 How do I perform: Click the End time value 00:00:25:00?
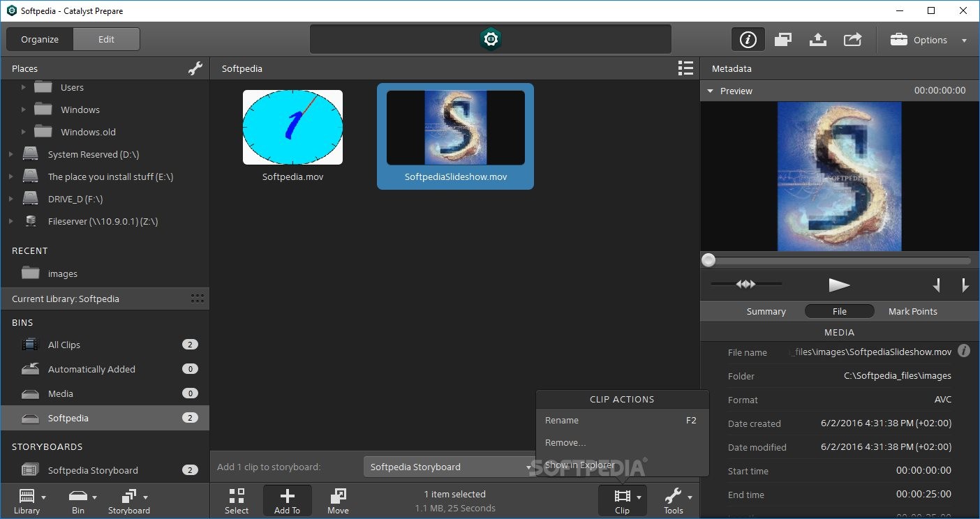tap(923, 494)
